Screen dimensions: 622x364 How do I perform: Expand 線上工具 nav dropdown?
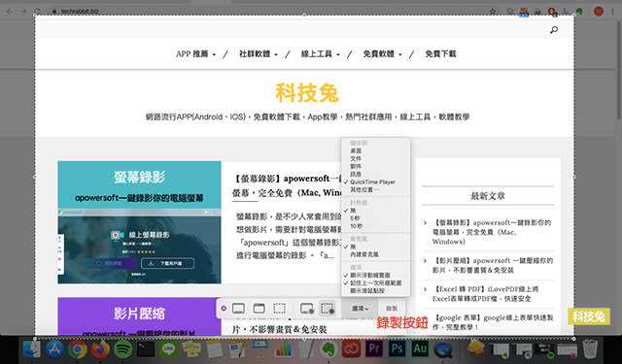pyautogui.click(x=320, y=53)
